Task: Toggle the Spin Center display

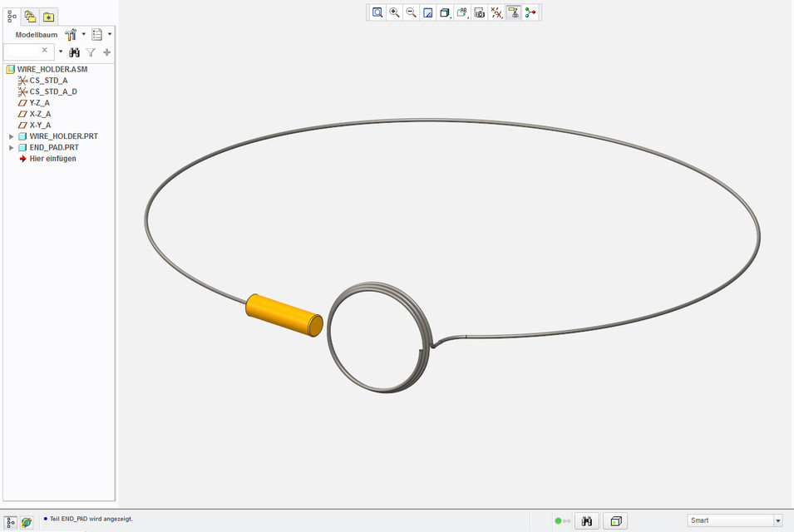Action: click(530, 12)
